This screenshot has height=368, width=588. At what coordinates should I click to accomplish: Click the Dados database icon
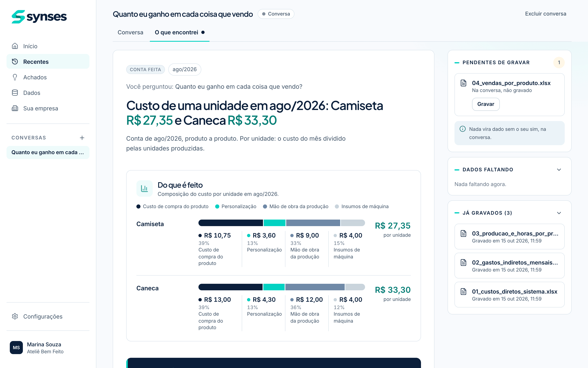[x=15, y=93]
